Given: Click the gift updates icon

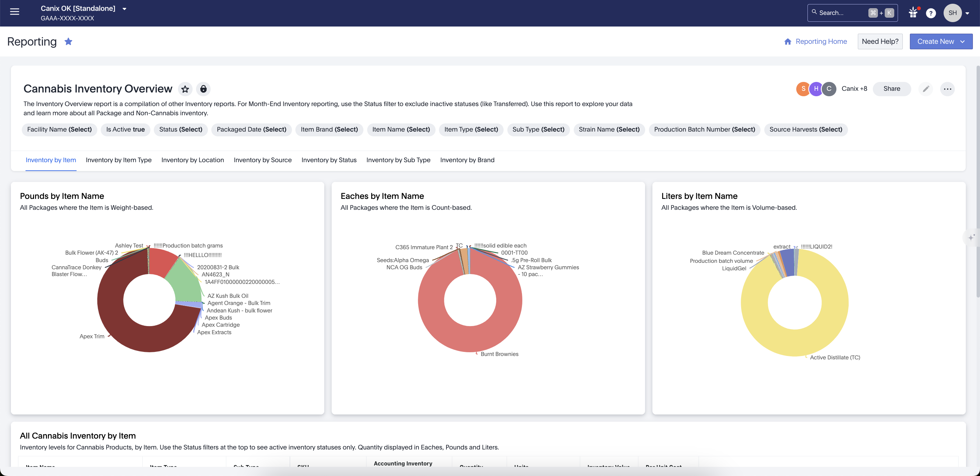Looking at the screenshot, I should click(913, 13).
